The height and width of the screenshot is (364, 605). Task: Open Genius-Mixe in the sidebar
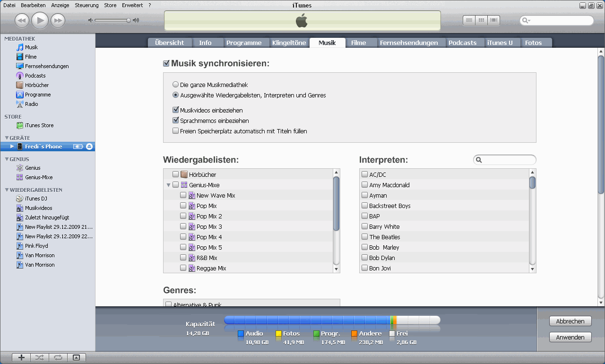pyautogui.click(x=39, y=177)
